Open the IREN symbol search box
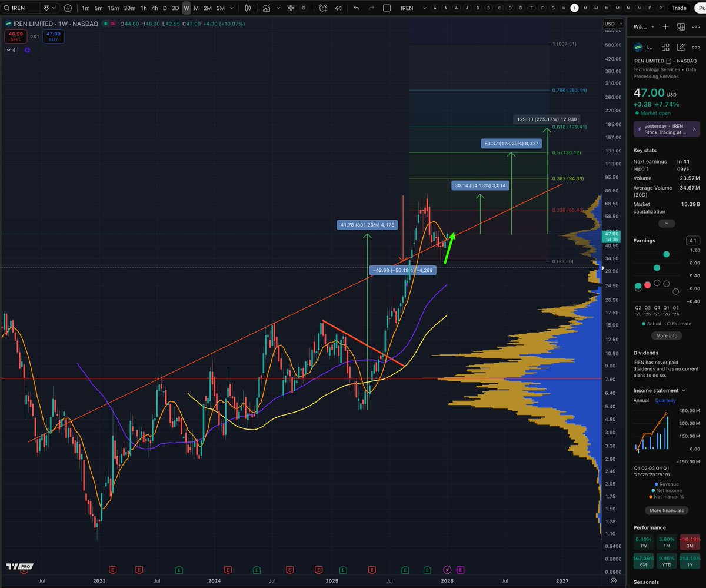Image resolution: width=706 pixels, height=588 pixels. point(21,8)
